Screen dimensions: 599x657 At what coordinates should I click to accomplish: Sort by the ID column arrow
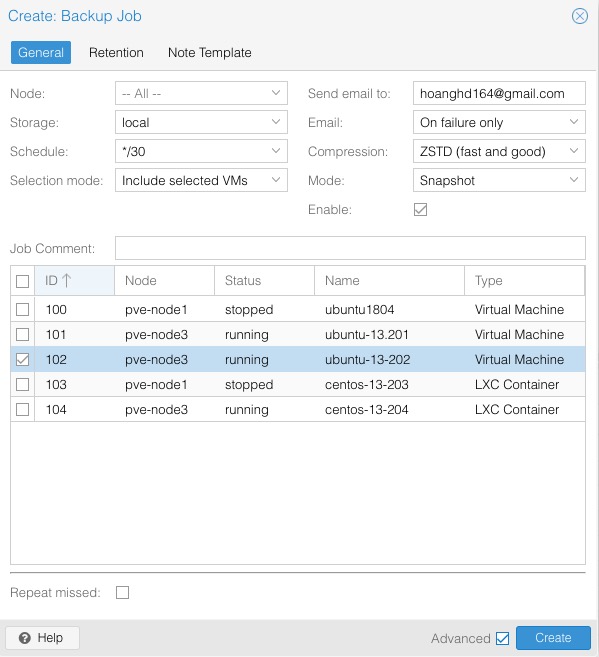tap(67, 280)
